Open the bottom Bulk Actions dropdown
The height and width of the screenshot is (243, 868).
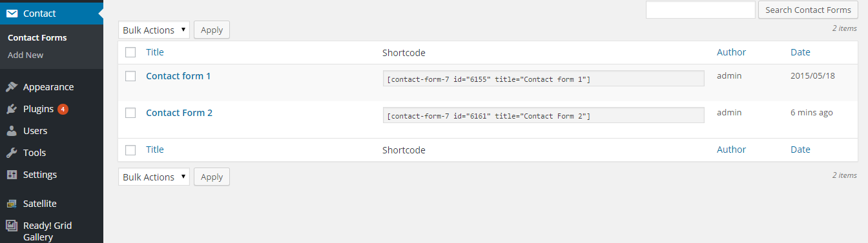(154, 177)
